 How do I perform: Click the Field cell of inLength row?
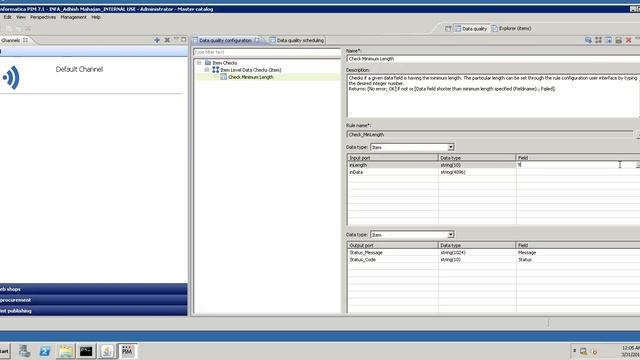pos(576,165)
